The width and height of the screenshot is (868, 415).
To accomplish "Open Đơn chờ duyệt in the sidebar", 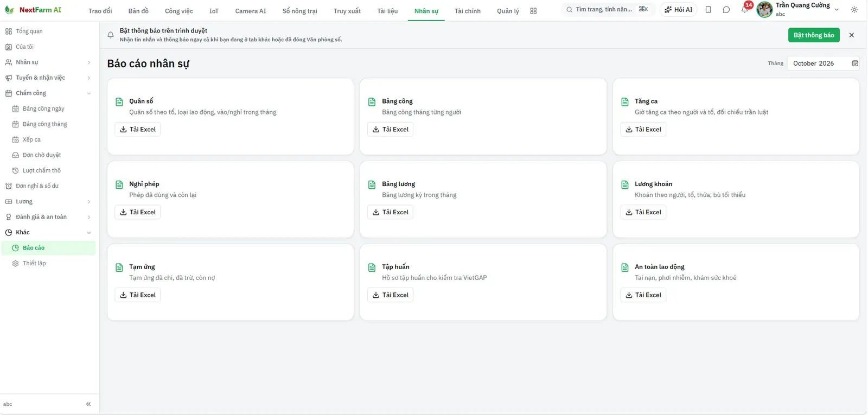I will click(49, 155).
